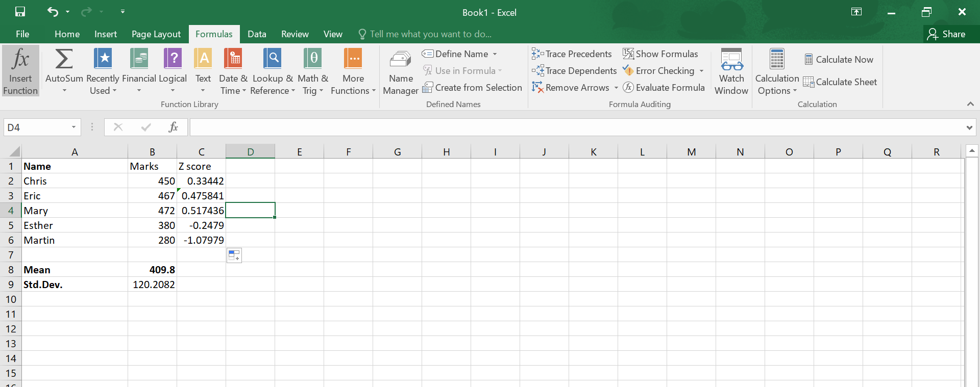Click Calculate Now
Screen dimensions: 980x387
(839, 59)
